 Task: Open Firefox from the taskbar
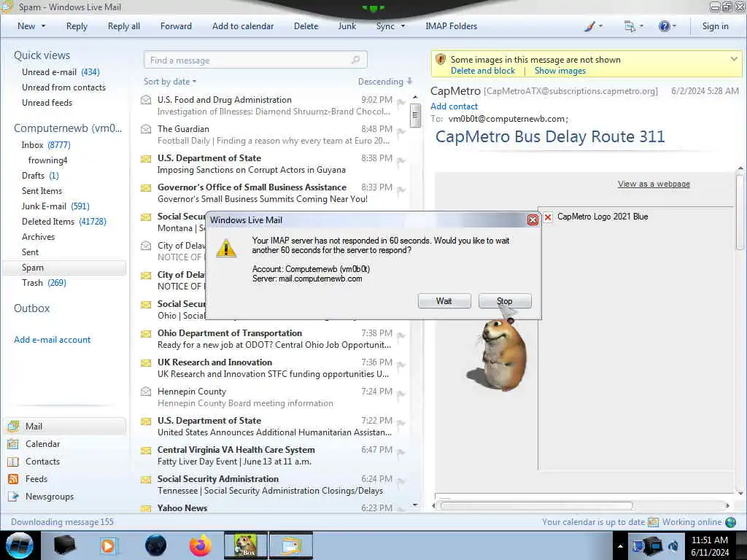pyautogui.click(x=200, y=545)
